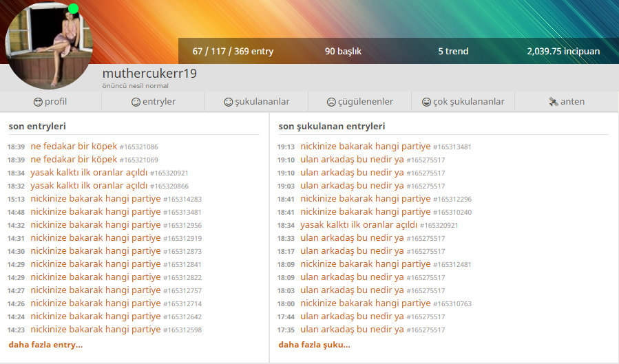Click the şukulananlar happy face icon
The image size is (619, 364).
tap(228, 102)
